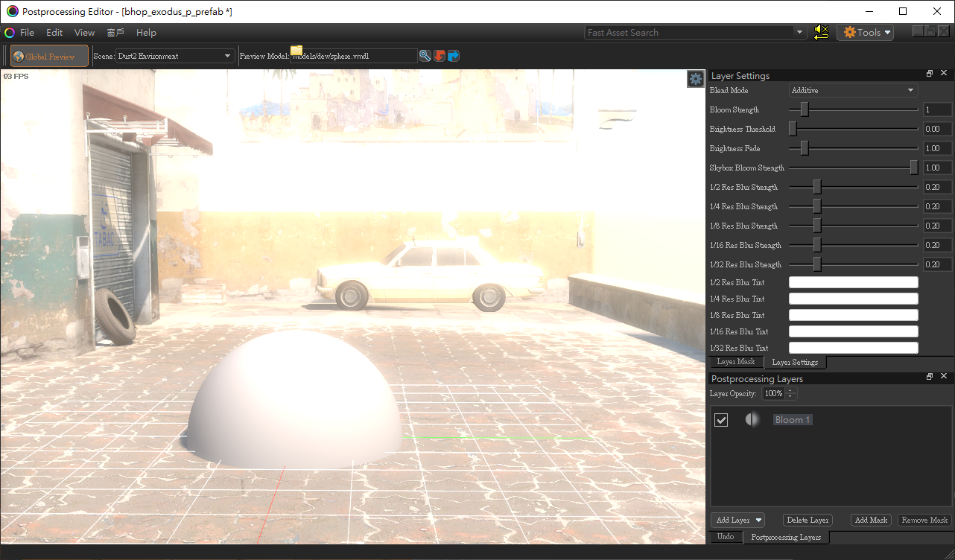
Task: Click the Delete Layer button
Action: click(x=808, y=520)
